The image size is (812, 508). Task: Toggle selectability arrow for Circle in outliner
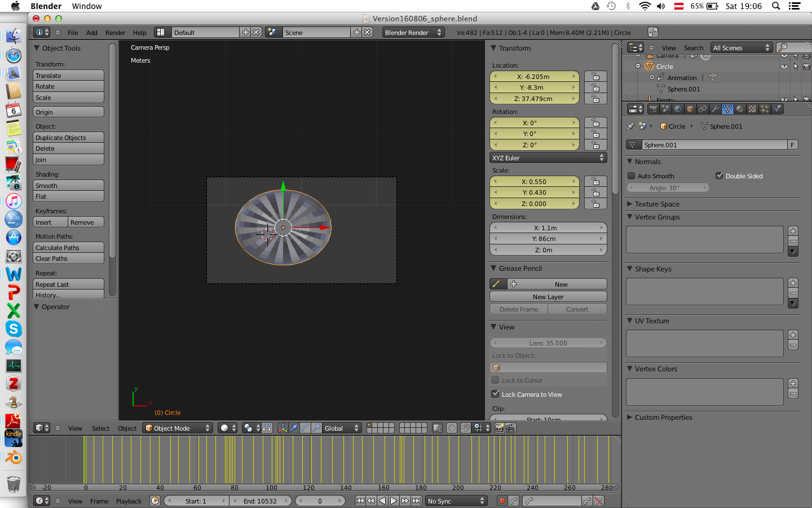pos(796,66)
